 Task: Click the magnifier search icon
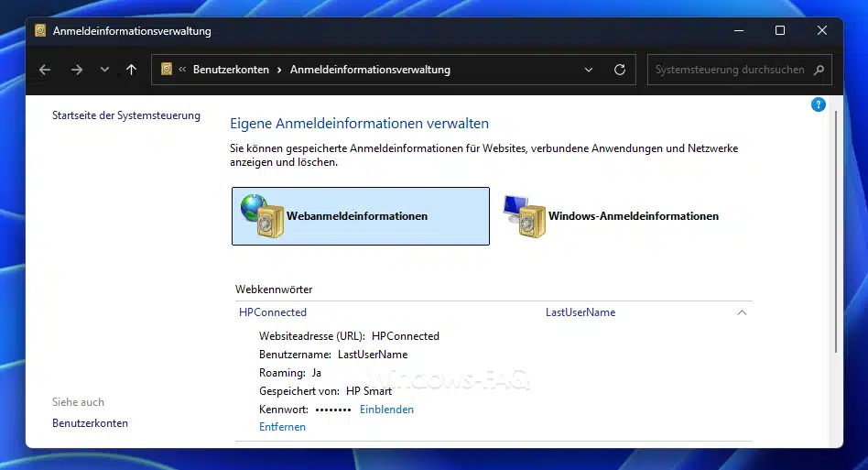click(819, 70)
